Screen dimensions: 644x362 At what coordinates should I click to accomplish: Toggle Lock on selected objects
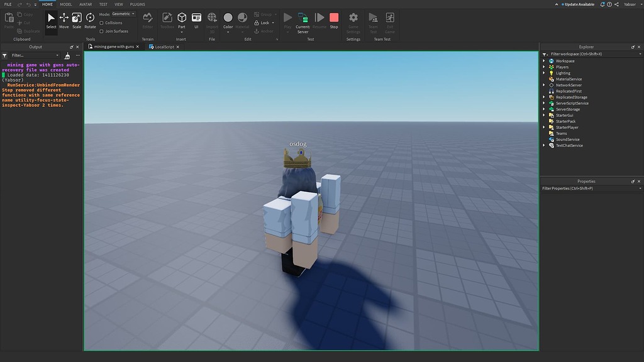pos(264,22)
